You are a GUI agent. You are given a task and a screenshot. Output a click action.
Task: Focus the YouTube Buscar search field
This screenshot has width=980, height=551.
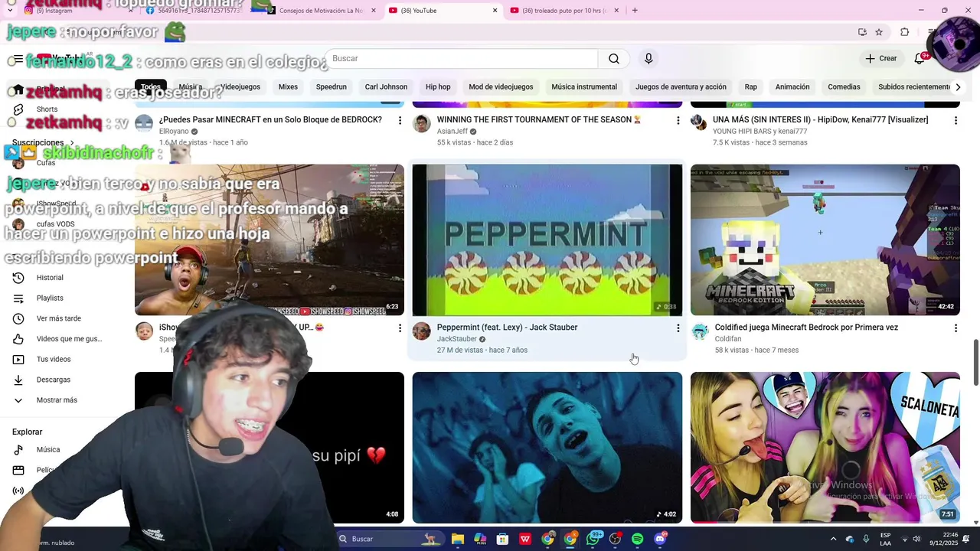click(x=462, y=59)
